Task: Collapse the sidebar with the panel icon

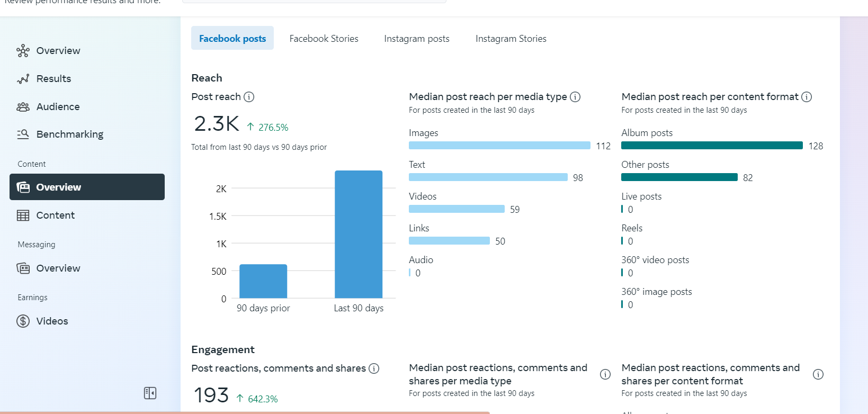Action: pyautogui.click(x=150, y=393)
